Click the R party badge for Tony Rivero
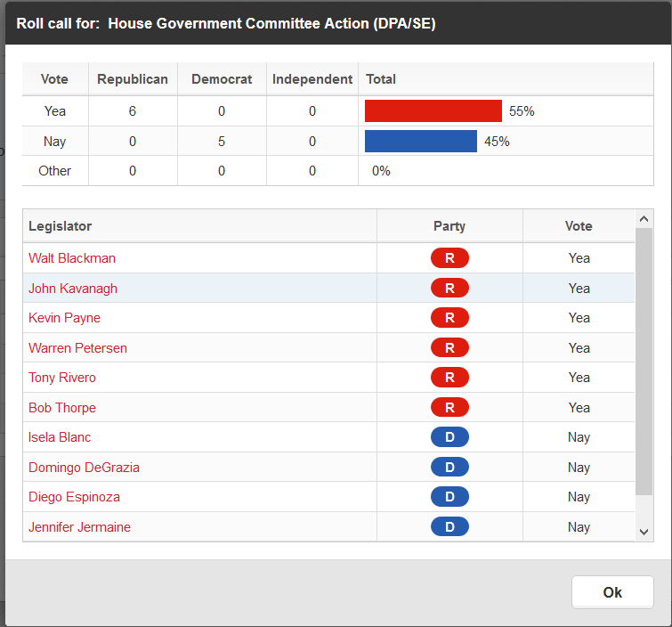Screen dimensions: 672x627 (x=449, y=378)
